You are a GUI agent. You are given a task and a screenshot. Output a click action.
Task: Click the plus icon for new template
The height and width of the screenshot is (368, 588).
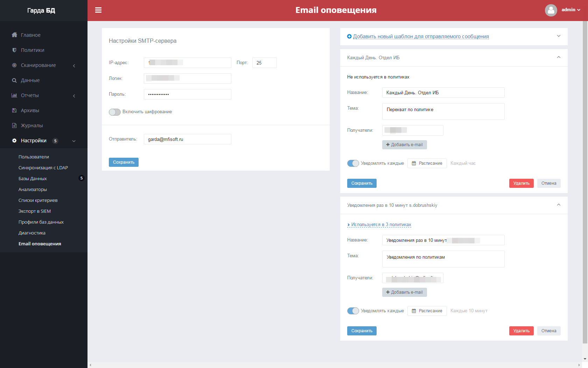(x=349, y=36)
